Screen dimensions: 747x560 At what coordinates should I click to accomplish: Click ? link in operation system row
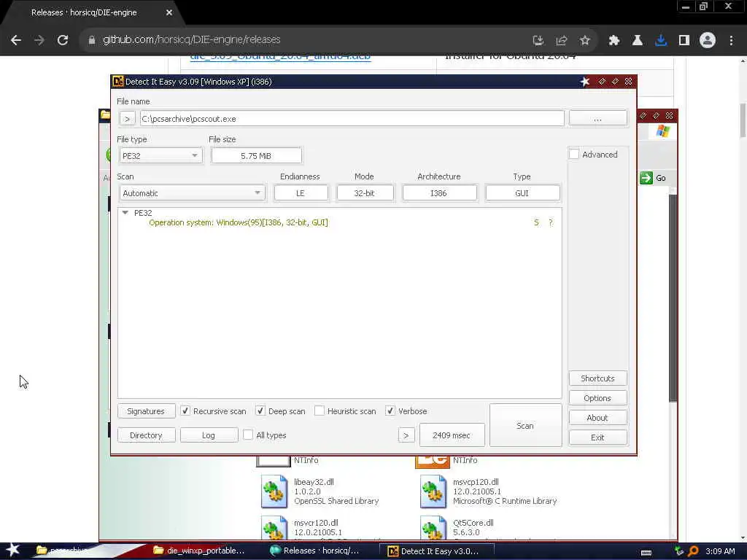[x=551, y=222]
